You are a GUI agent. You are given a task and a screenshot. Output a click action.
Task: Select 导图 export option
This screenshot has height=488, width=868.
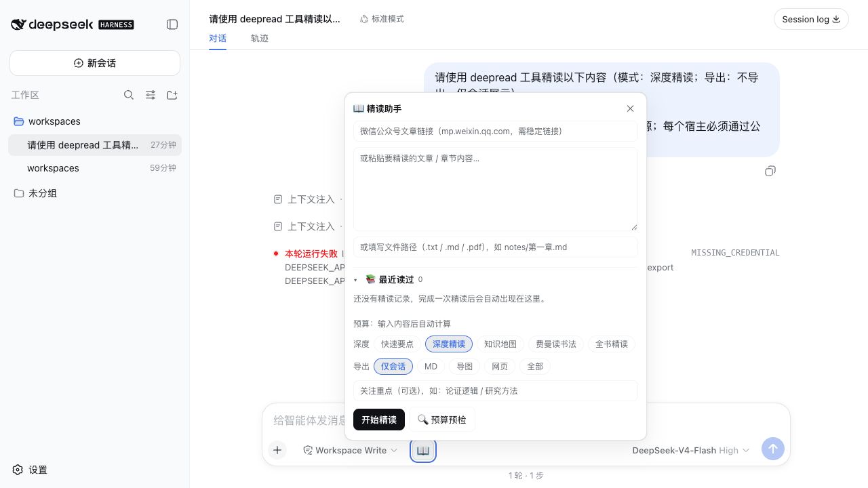click(465, 367)
